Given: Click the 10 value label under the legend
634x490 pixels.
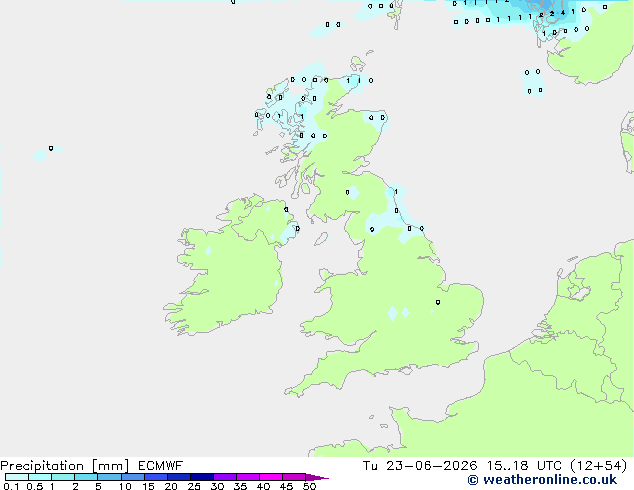Looking at the screenshot, I should (125, 486).
